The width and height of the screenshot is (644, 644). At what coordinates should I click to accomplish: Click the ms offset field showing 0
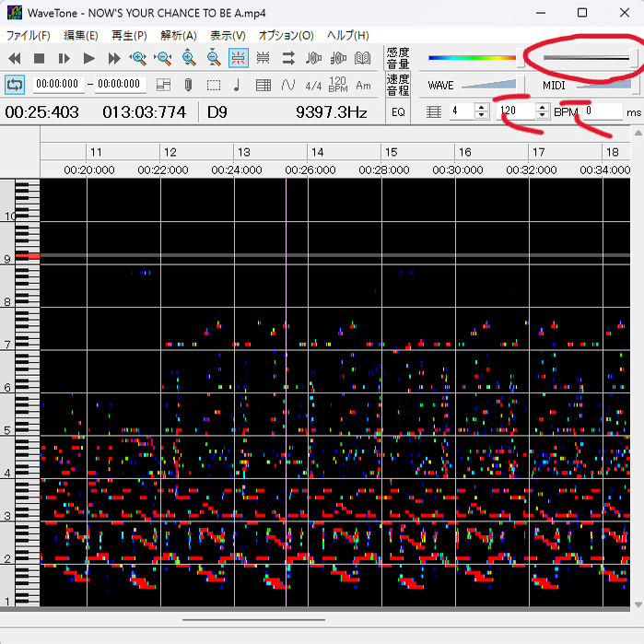coord(603,111)
